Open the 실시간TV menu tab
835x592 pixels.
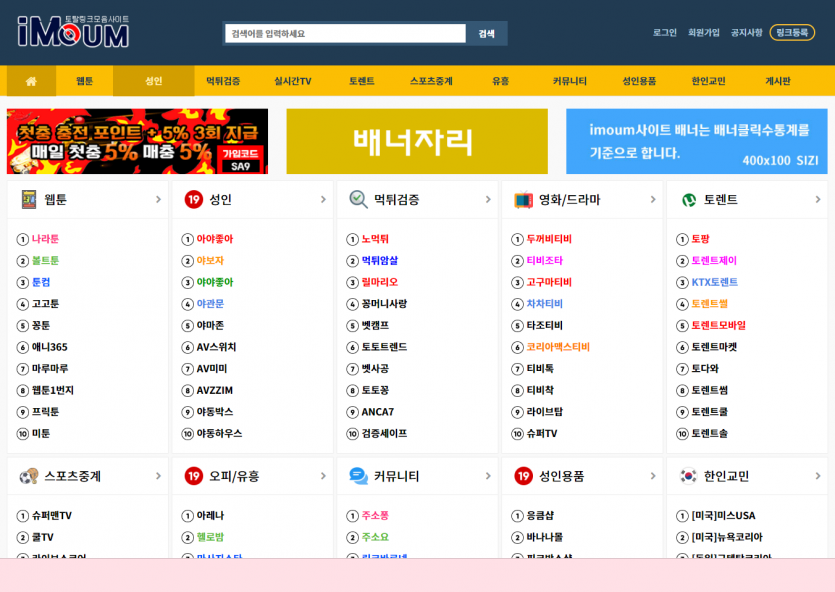[292, 81]
